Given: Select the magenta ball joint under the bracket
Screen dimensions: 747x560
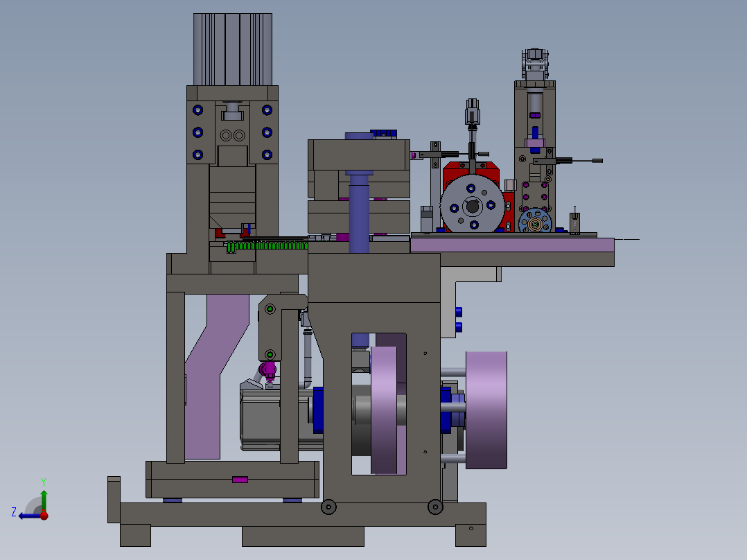Looking at the screenshot, I should pyautogui.click(x=268, y=369).
